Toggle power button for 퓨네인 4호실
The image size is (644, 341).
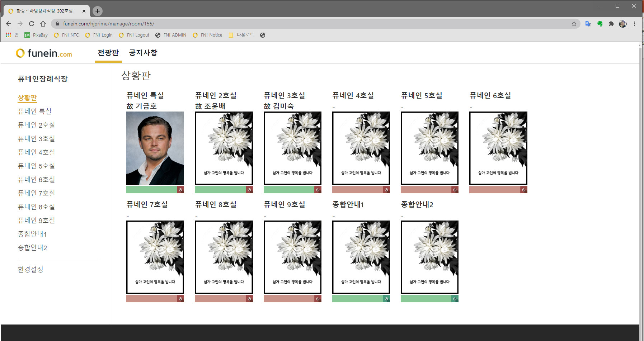click(x=386, y=190)
